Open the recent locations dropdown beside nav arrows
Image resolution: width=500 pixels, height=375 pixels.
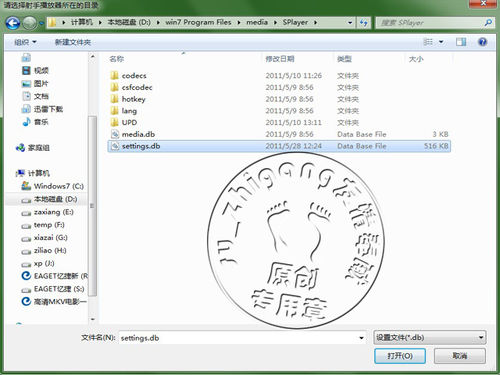[x=41, y=23]
